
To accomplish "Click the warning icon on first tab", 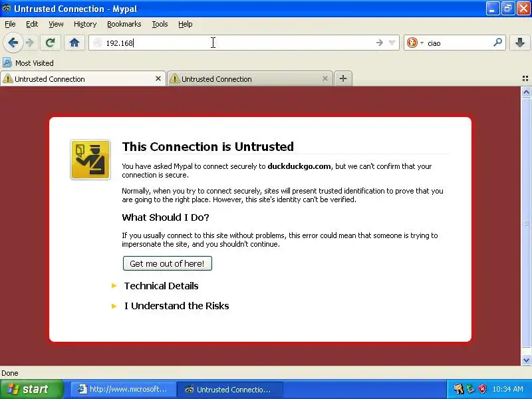I will 7,78.
